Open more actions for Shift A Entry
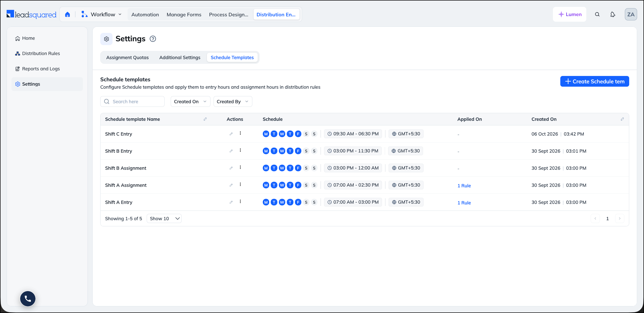Image resolution: width=644 pixels, height=313 pixels. (x=240, y=202)
